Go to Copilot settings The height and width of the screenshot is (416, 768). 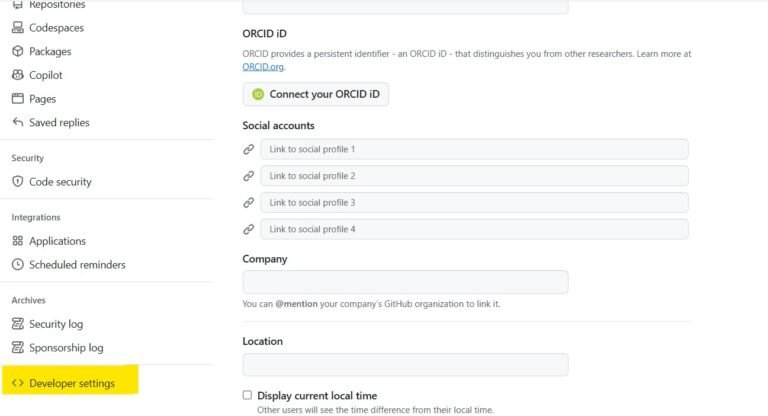click(46, 75)
